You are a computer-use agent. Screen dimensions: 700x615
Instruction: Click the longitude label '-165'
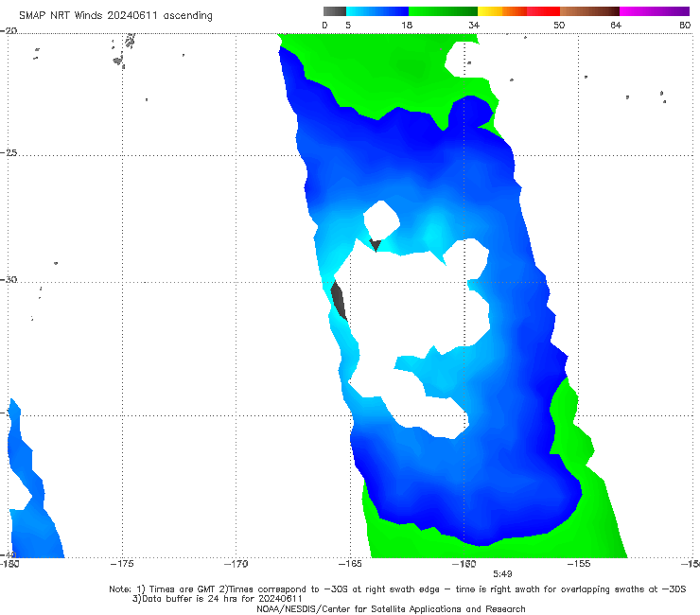pyautogui.click(x=350, y=564)
